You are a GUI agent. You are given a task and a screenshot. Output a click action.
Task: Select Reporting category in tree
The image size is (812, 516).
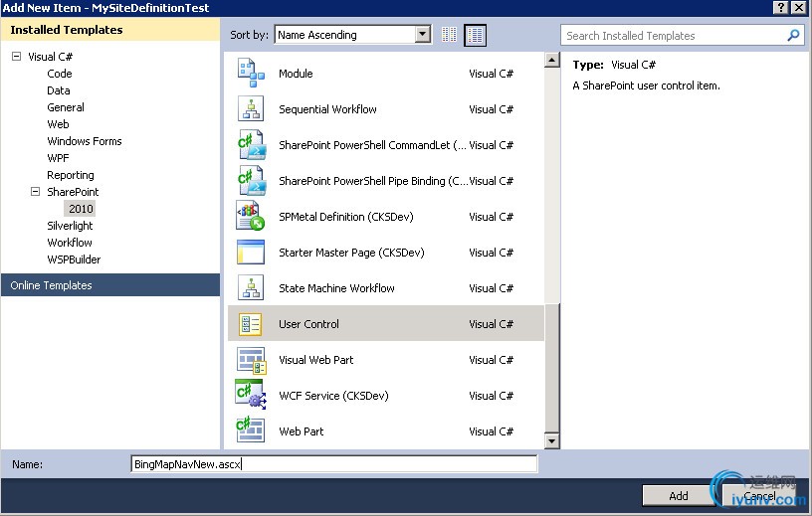click(71, 175)
